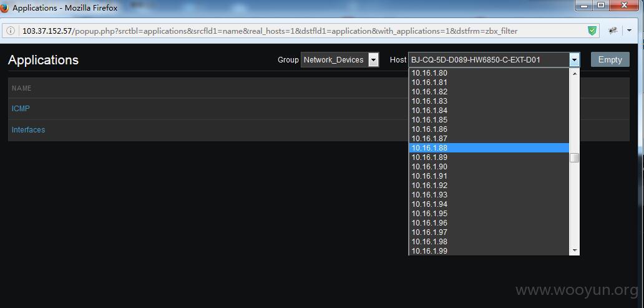
Task: Minimize the Firefox window
Action: [584, 6]
